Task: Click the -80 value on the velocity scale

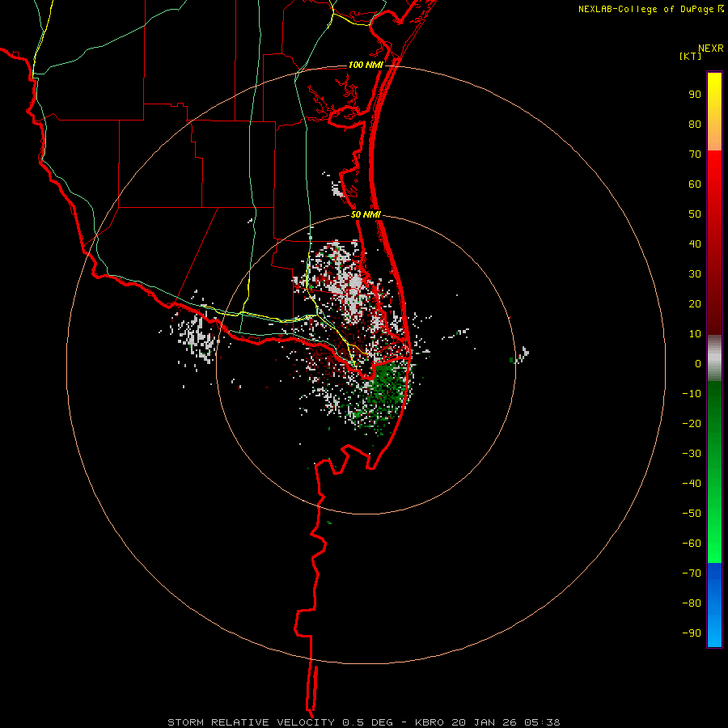Action: click(x=692, y=603)
